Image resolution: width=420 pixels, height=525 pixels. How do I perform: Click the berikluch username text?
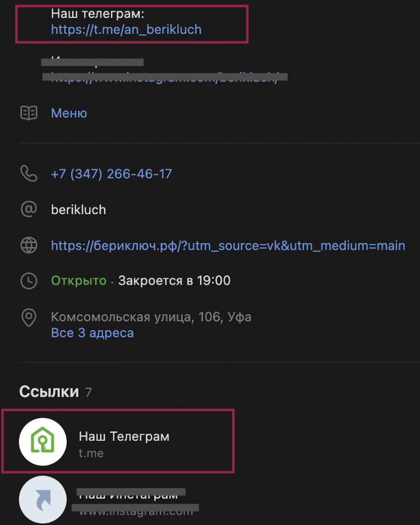click(x=79, y=210)
